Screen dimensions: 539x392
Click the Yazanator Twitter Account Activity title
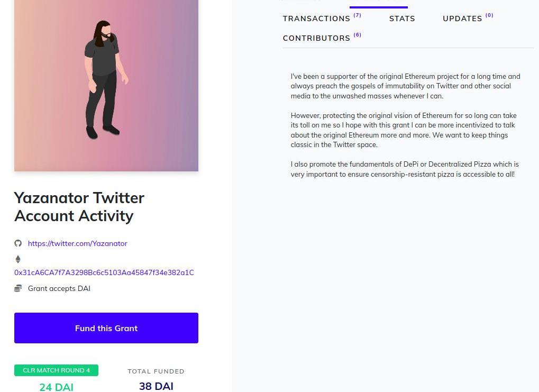(79, 206)
